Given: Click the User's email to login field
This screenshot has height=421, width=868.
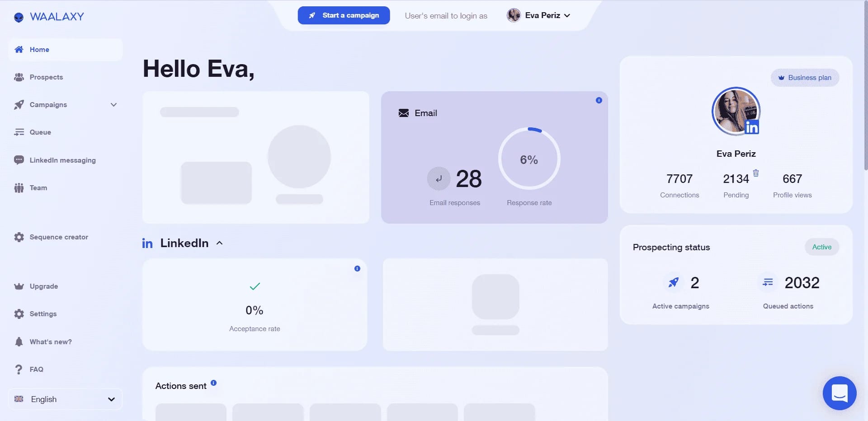Looking at the screenshot, I should point(446,16).
